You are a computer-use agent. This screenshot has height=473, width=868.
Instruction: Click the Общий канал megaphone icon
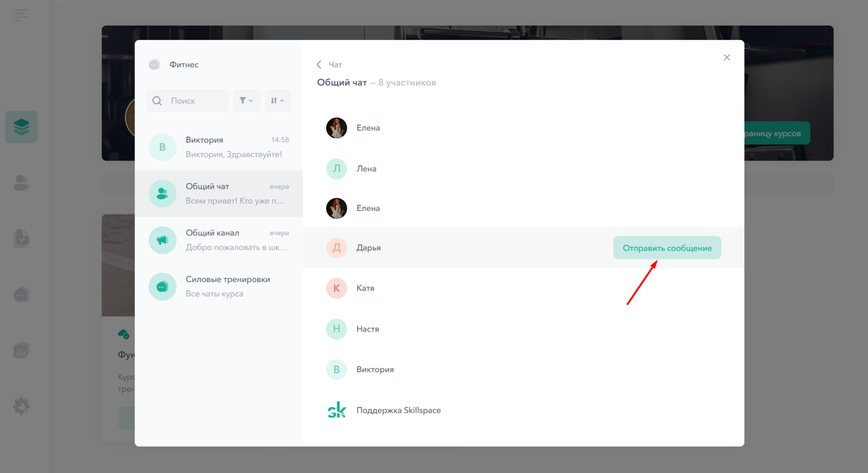162,240
